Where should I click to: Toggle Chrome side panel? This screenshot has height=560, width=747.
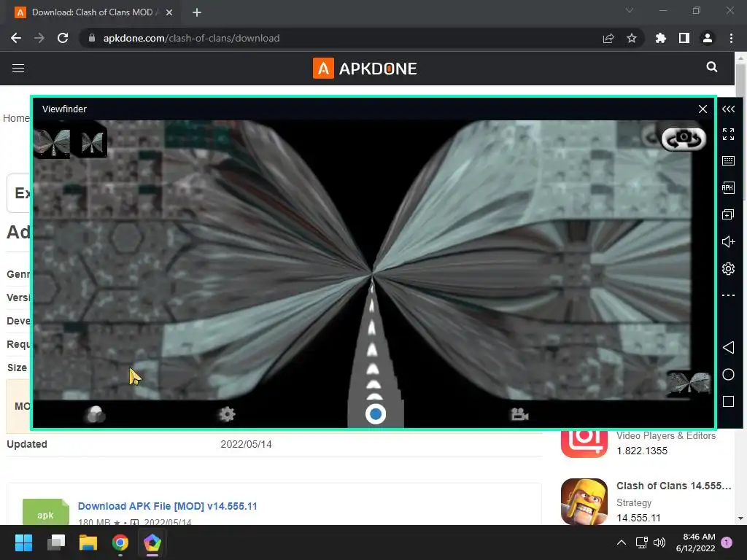(x=684, y=38)
